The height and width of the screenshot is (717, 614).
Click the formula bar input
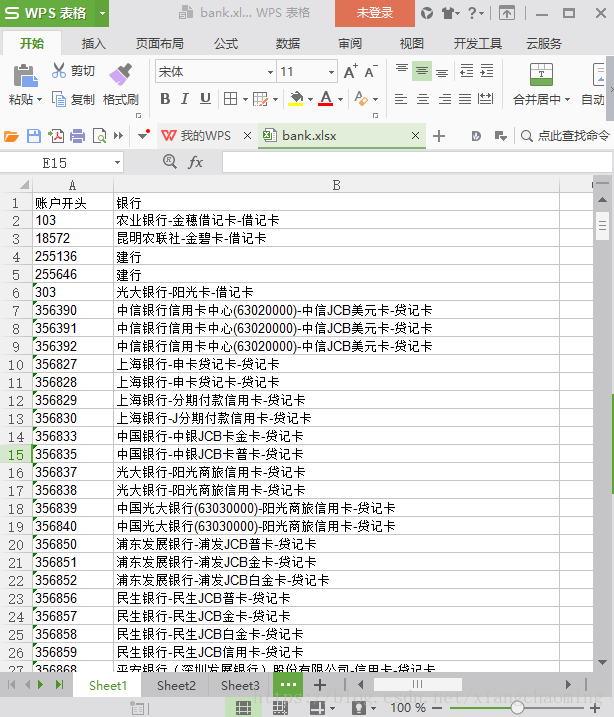[x=417, y=162]
